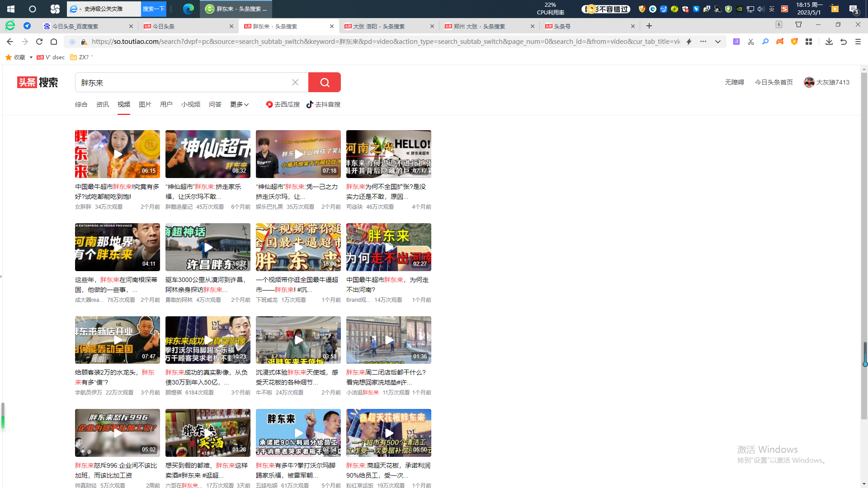This screenshot has height=488, width=868.
Task: Open the Windows Start menu
Action: (11, 9)
